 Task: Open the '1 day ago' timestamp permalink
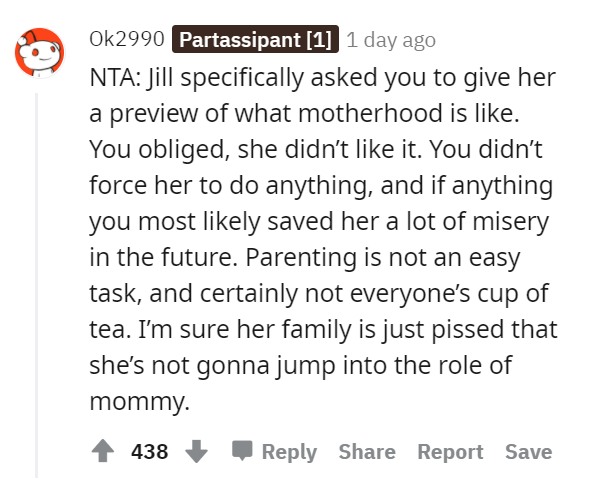click(391, 40)
